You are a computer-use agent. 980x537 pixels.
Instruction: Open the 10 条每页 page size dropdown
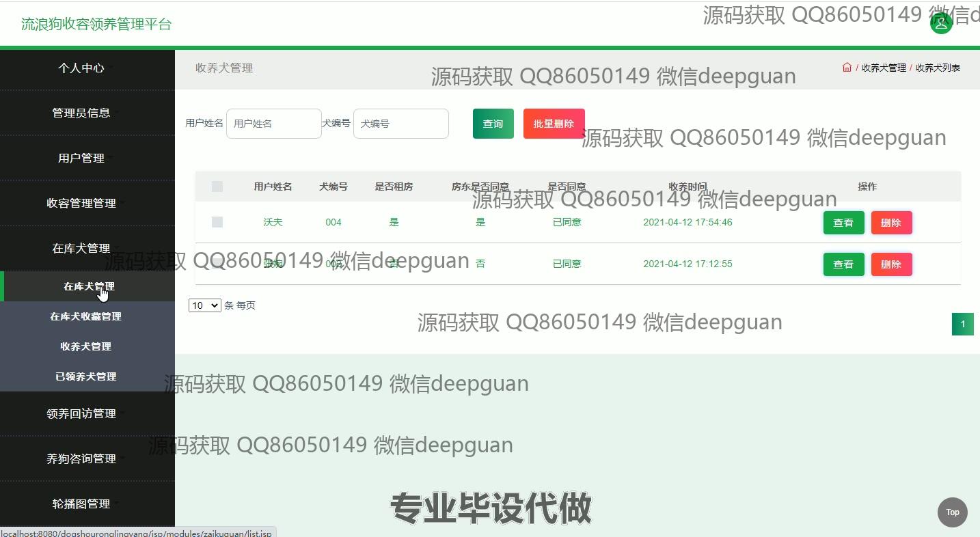pyautogui.click(x=205, y=305)
